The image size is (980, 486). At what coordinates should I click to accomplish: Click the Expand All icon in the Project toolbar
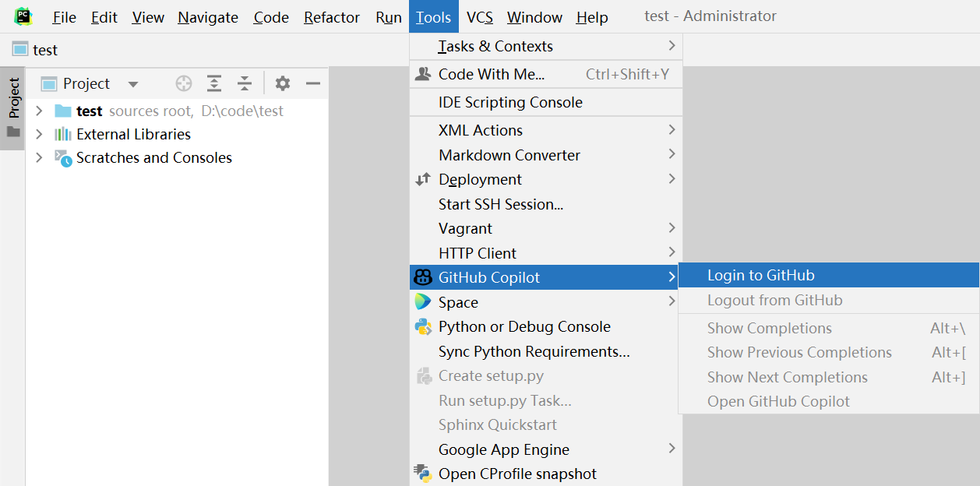coord(214,83)
